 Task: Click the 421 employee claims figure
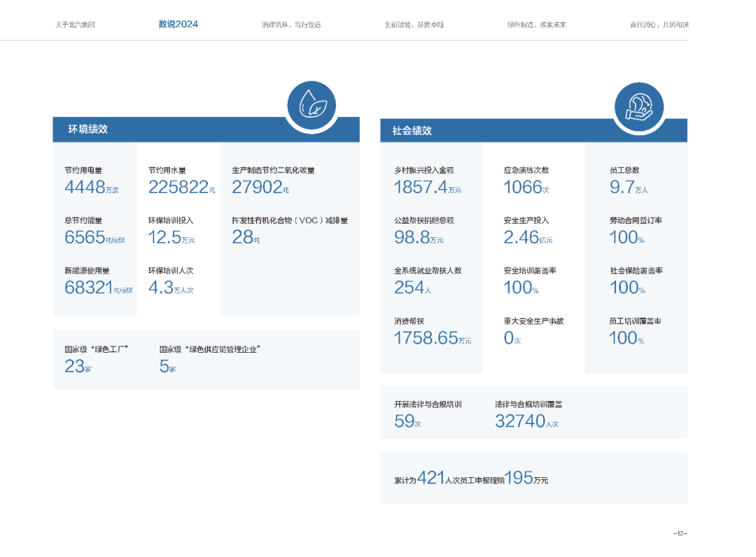pos(430,478)
